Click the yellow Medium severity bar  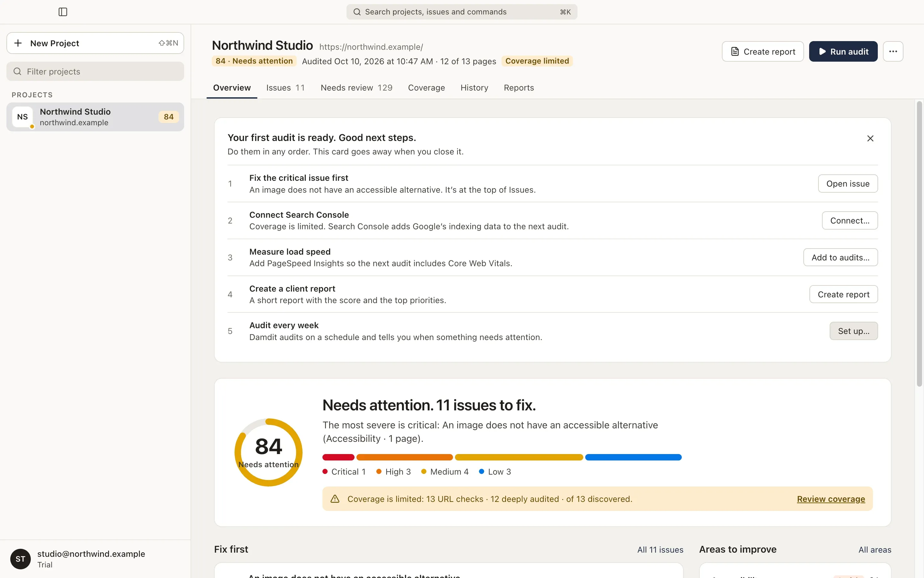coord(519,457)
